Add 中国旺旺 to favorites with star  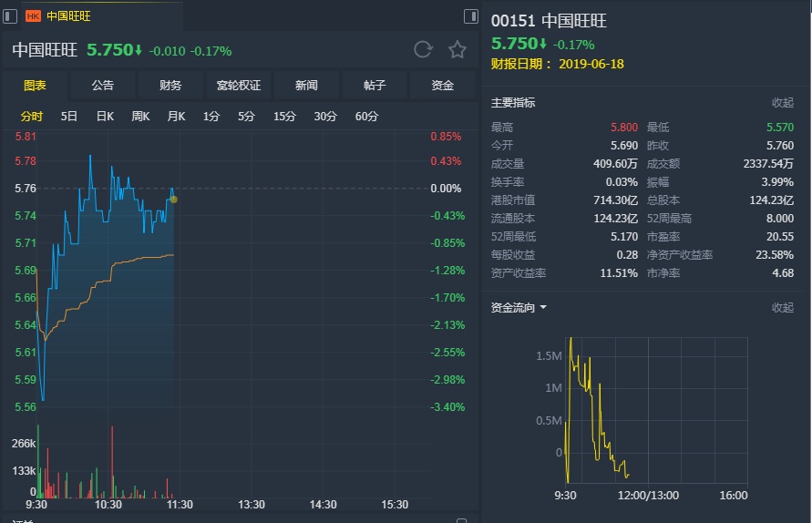[x=457, y=50]
